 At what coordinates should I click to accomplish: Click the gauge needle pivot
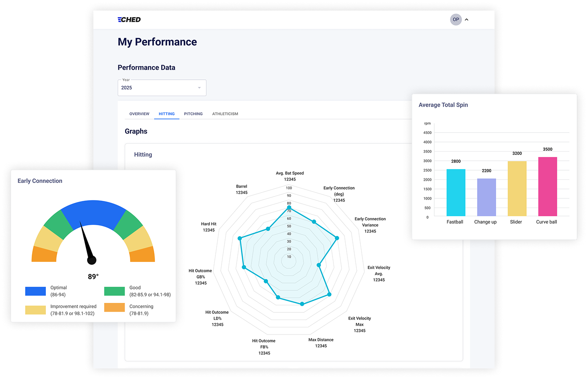[92, 260]
